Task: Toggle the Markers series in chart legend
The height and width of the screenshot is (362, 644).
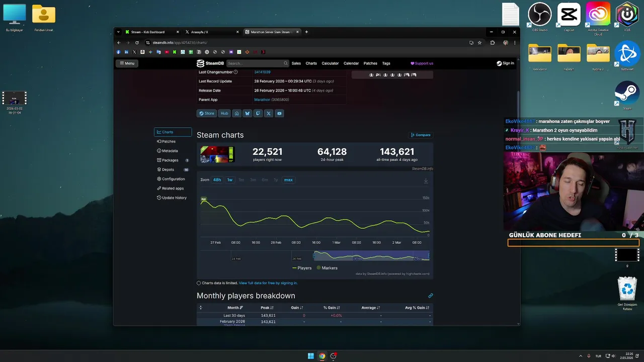Action: pos(327,268)
